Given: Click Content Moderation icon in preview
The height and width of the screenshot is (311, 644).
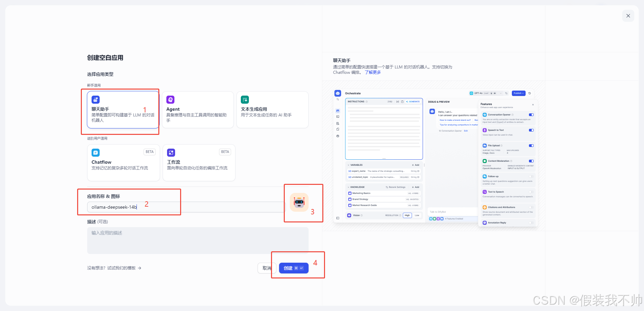Looking at the screenshot, I should [x=485, y=161].
